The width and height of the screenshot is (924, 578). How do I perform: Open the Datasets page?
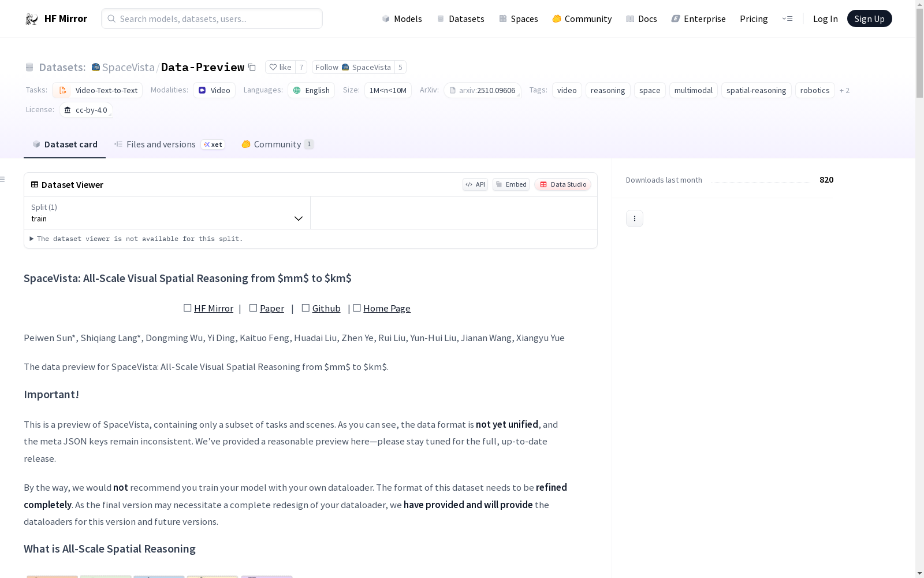(460, 18)
